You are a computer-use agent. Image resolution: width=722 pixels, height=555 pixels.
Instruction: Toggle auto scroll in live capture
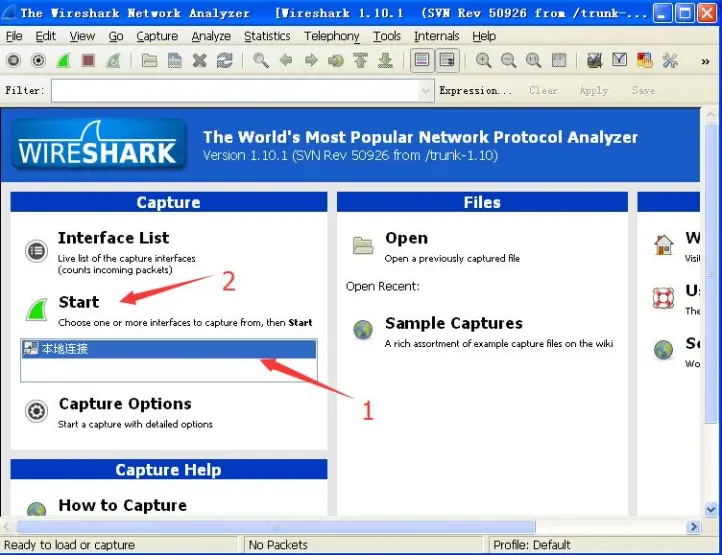point(447,60)
